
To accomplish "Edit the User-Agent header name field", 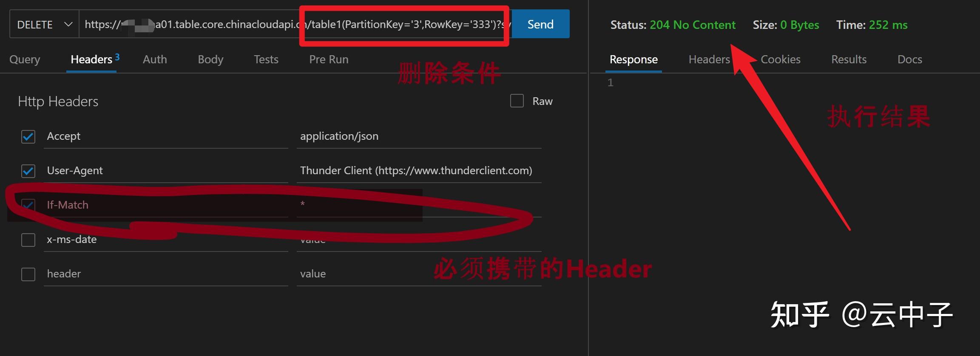I will click(166, 171).
